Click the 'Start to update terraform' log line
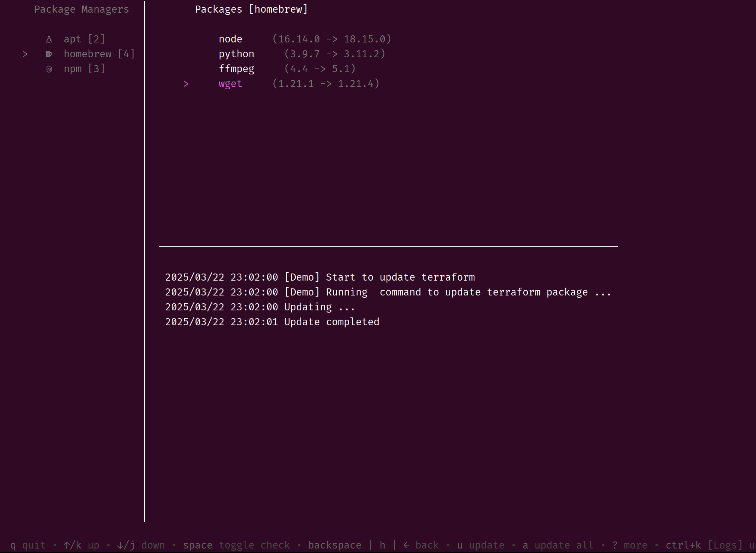The image size is (756, 553). [x=320, y=277]
